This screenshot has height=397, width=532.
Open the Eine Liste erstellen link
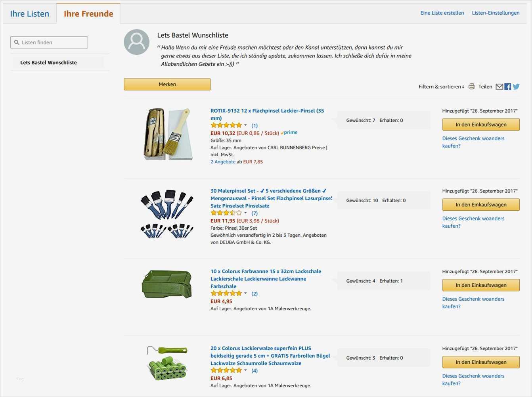pos(442,13)
